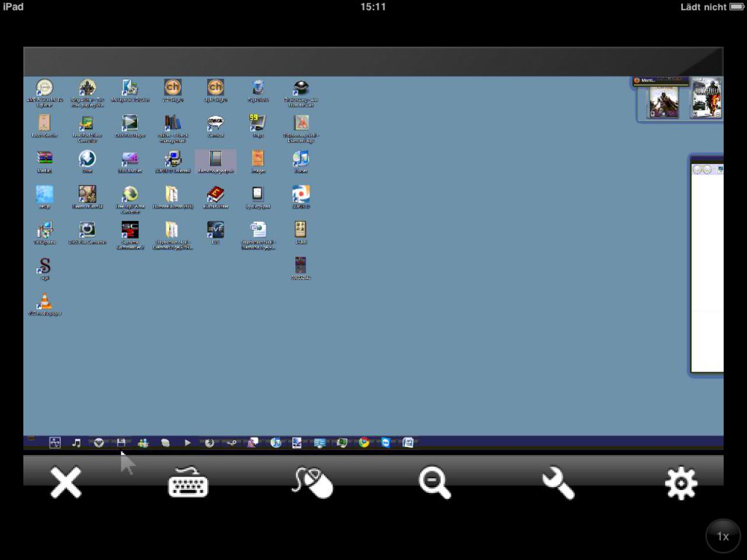Open TeamViewer from the taskbar
This screenshot has width=747, height=560.
point(386,442)
